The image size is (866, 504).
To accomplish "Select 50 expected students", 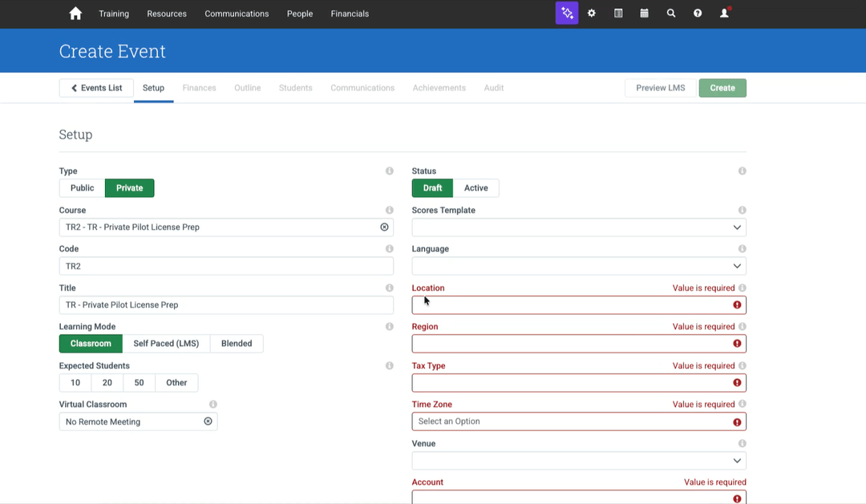I will (x=140, y=382).
